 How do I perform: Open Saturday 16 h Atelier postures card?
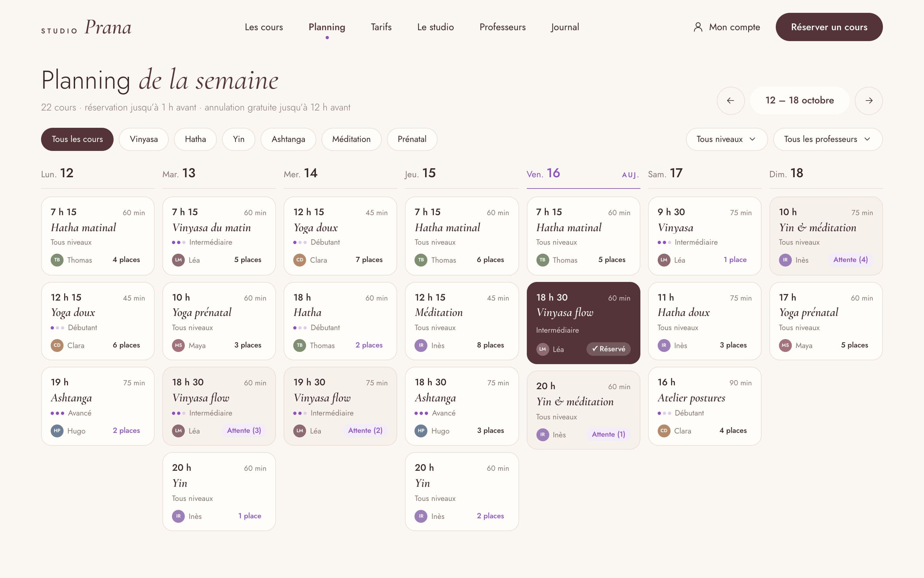pyautogui.click(x=705, y=406)
